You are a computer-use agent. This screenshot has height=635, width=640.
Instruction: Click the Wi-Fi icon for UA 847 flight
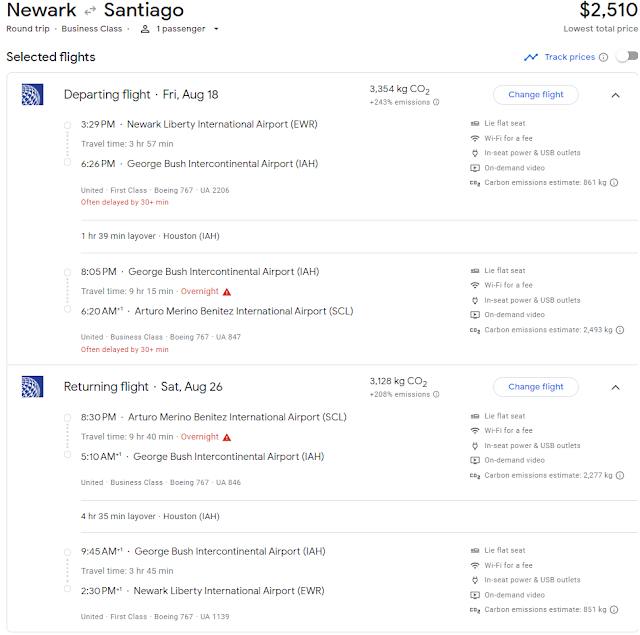click(x=475, y=285)
